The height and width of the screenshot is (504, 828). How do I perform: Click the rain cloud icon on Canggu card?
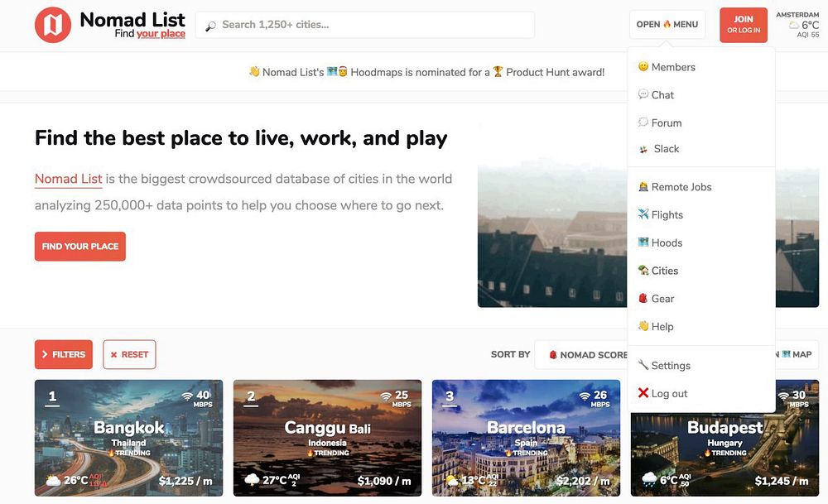(x=252, y=480)
